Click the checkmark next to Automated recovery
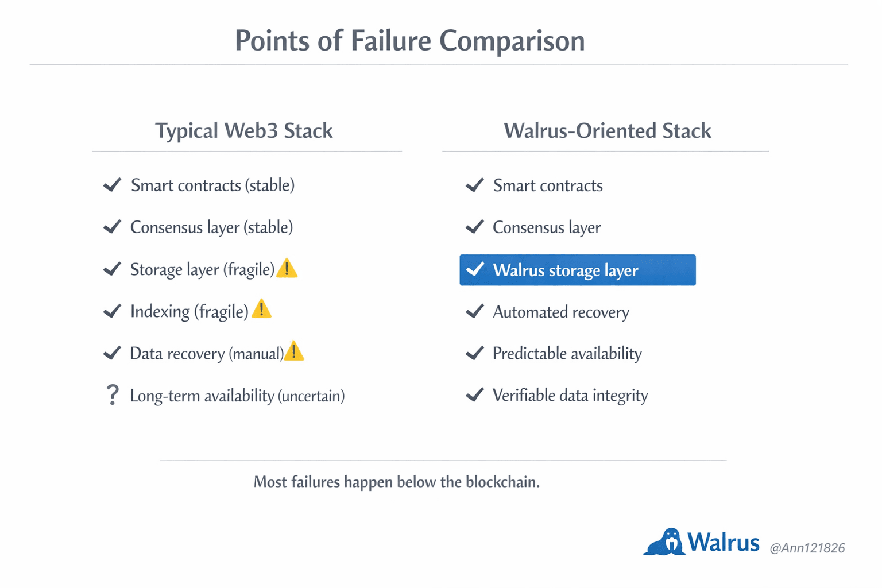 tap(475, 311)
